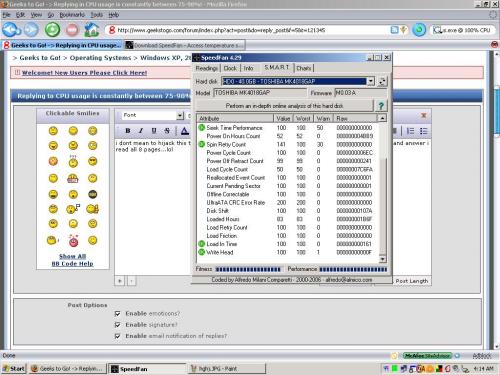The image size is (500, 375).
Task: Click Perform in-depth online analysis button
Action: (x=284, y=106)
